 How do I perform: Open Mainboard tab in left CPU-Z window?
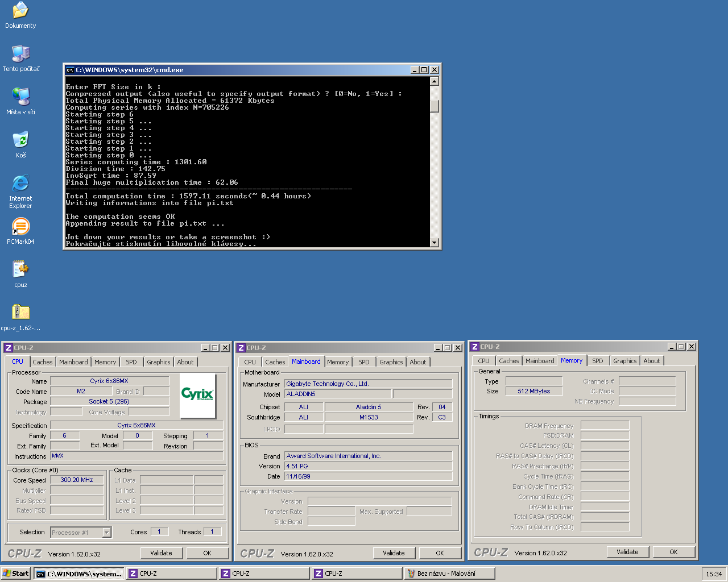(x=74, y=362)
